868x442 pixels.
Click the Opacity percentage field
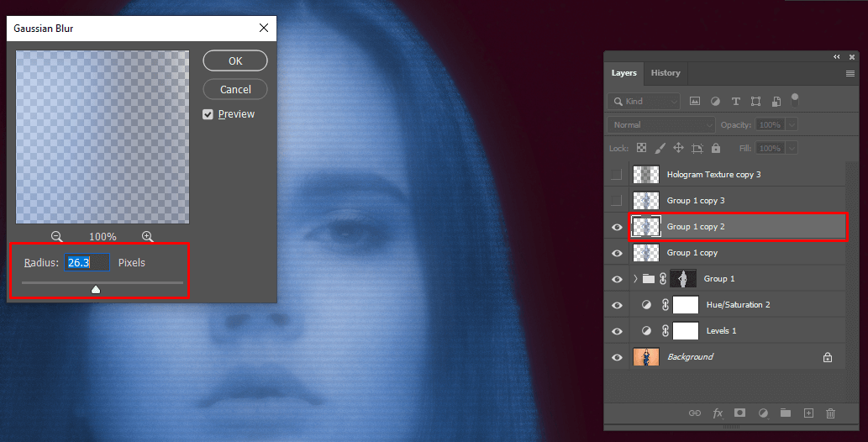(770, 125)
